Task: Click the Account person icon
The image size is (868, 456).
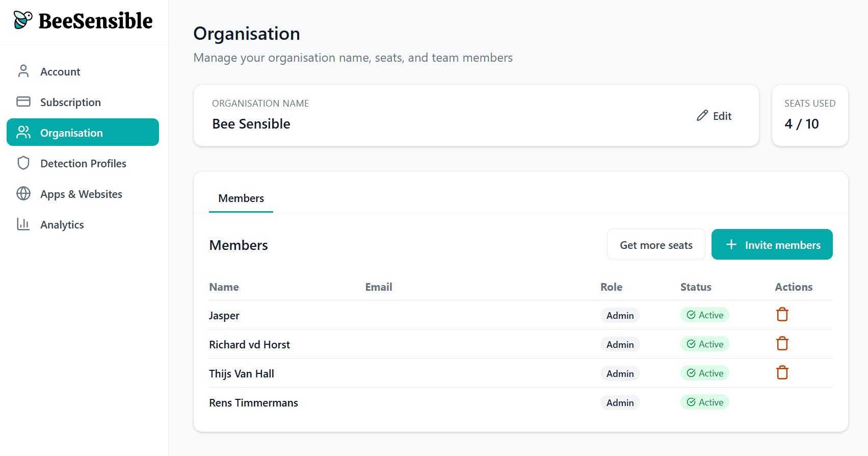Action: [x=23, y=71]
